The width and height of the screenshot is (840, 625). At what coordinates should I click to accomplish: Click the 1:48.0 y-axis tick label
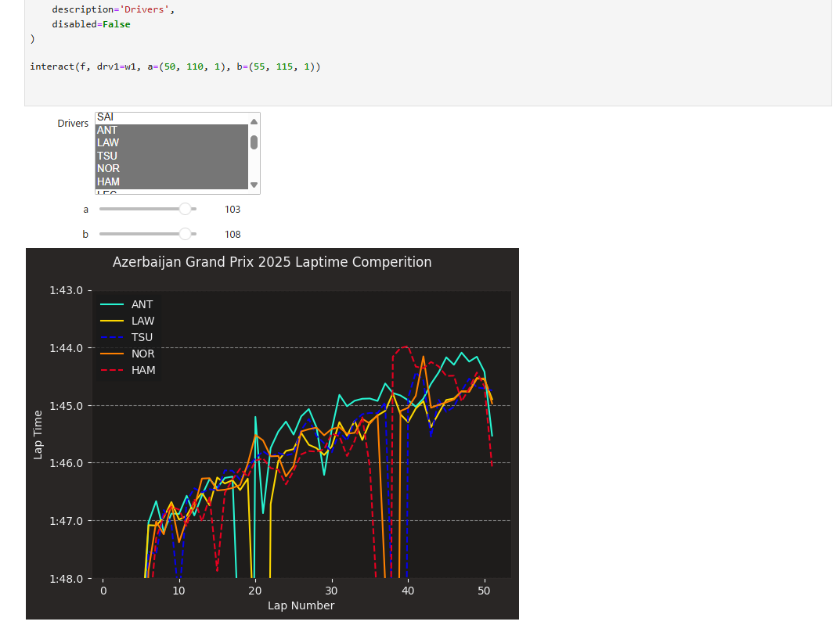click(67, 579)
